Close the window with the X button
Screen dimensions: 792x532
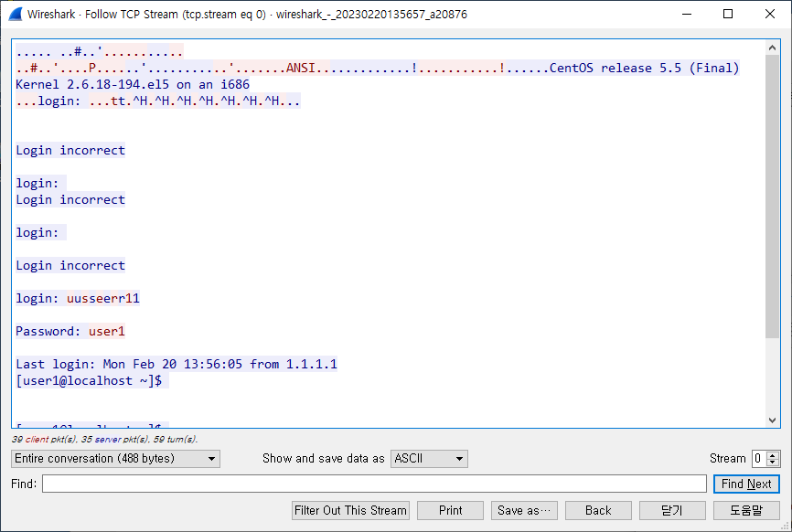[770, 14]
